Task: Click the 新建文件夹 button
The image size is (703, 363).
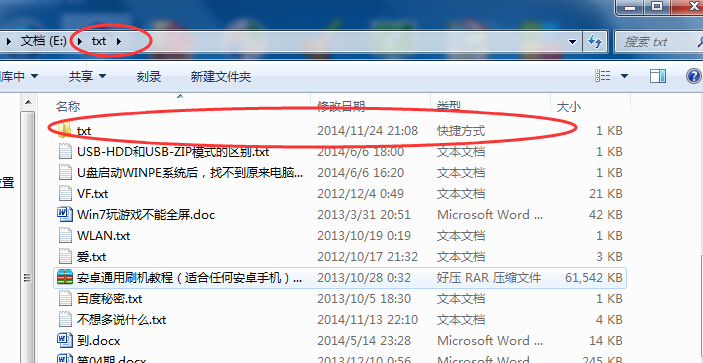Action: click(221, 77)
